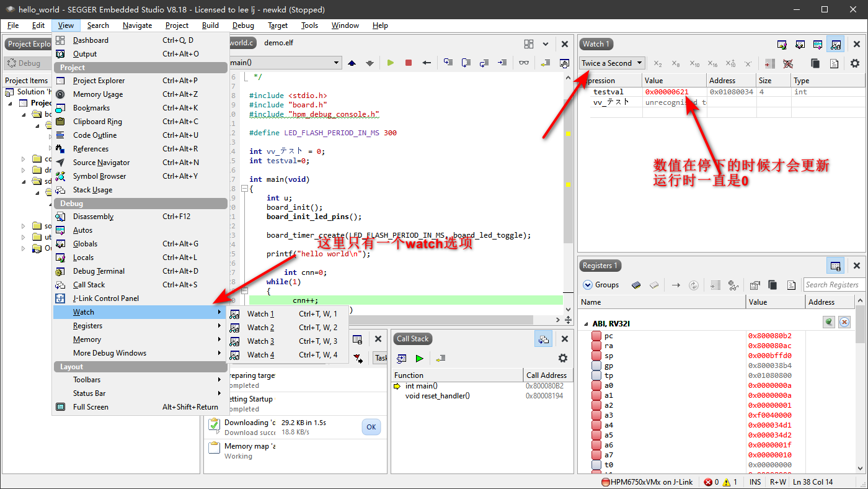Open the Build menu
868x489 pixels.
pyautogui.click(x=210, y=25)
